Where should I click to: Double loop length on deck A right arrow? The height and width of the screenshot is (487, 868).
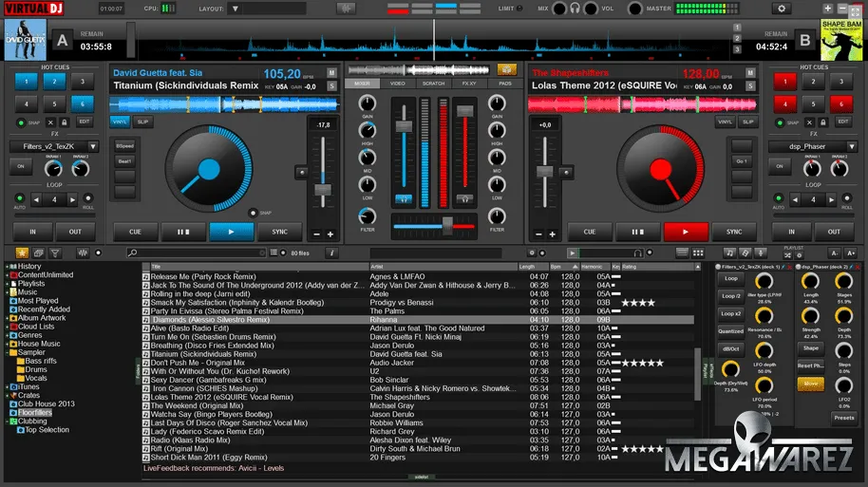tap(72, 199)
